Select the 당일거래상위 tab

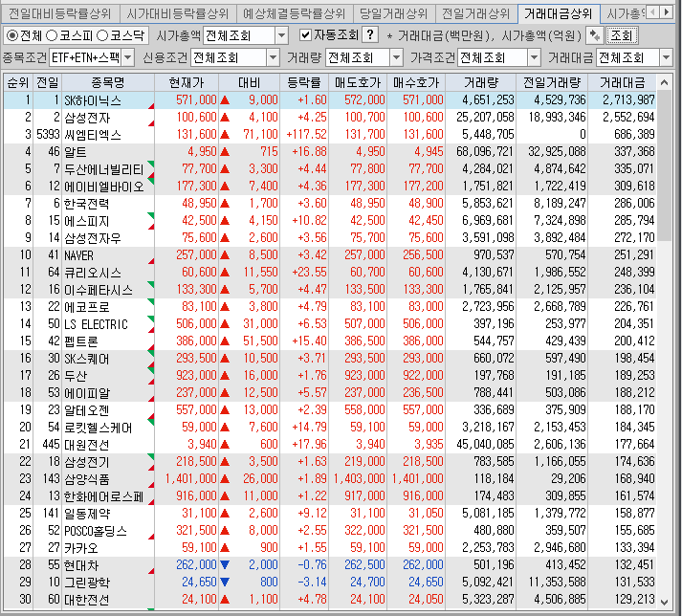[394, 14]
